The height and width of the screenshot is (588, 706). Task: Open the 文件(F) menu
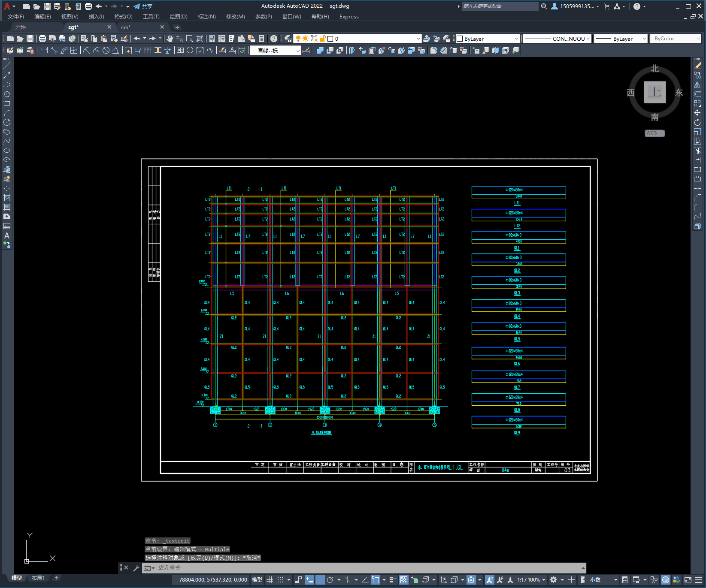click(x=16, y=17)
